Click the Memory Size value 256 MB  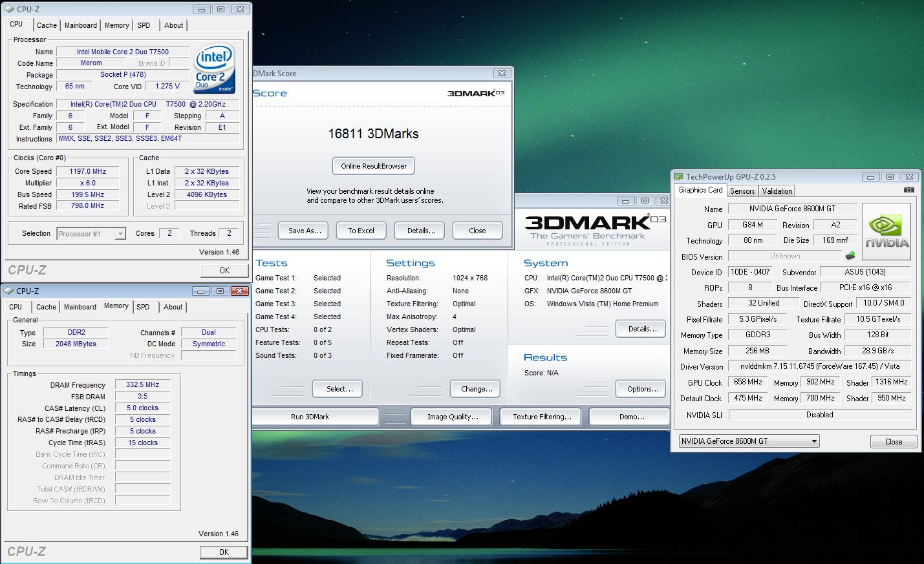[x=758, y=351]
